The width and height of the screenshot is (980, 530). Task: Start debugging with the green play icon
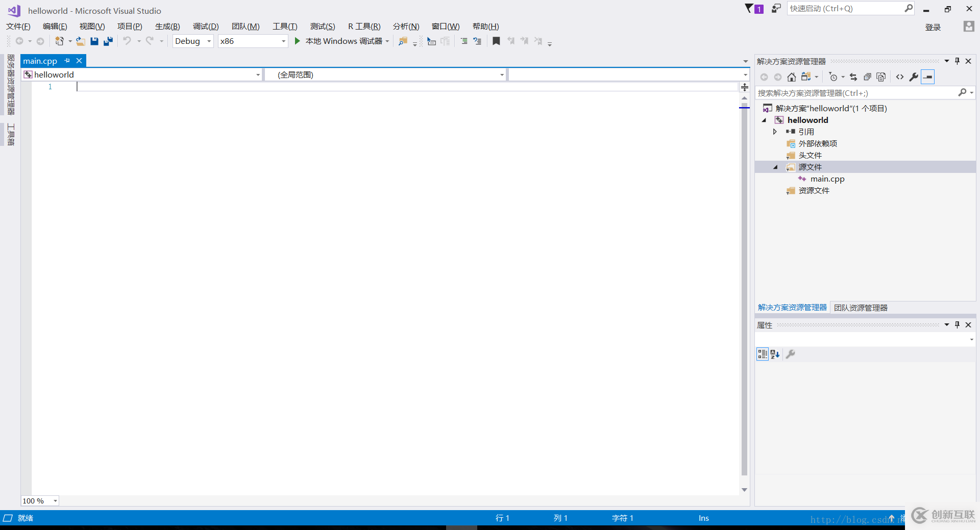pos(298,41)
